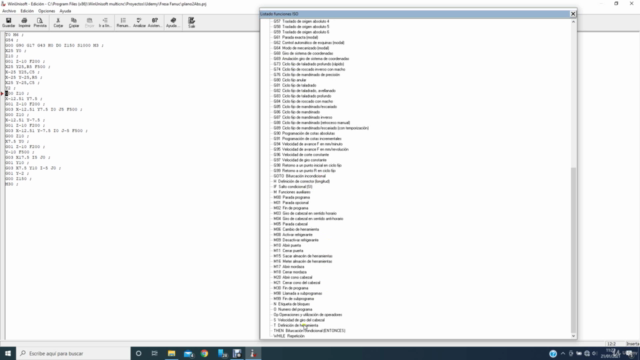The height and width of the screenshot is (360, 640).
Task: Select G96 Velocidad de corte constante
Action: [x=301, y=155]
